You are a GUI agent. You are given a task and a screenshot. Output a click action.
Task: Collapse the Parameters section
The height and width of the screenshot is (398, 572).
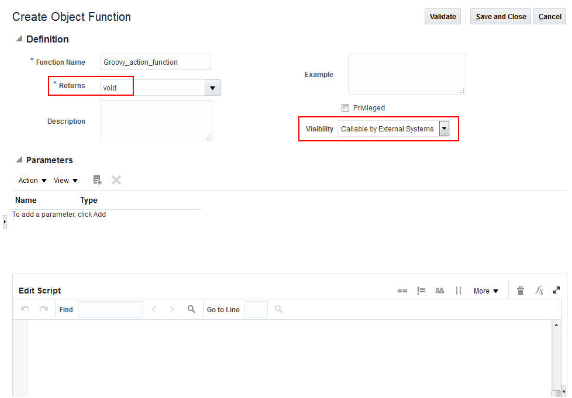tap(19, 160)
